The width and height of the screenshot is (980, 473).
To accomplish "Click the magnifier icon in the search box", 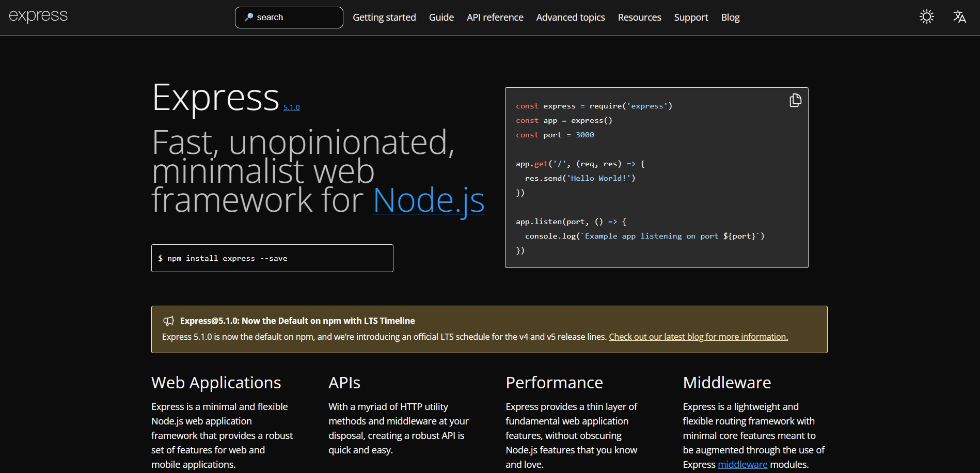I will pyautogui.click(x=250, y=17).
